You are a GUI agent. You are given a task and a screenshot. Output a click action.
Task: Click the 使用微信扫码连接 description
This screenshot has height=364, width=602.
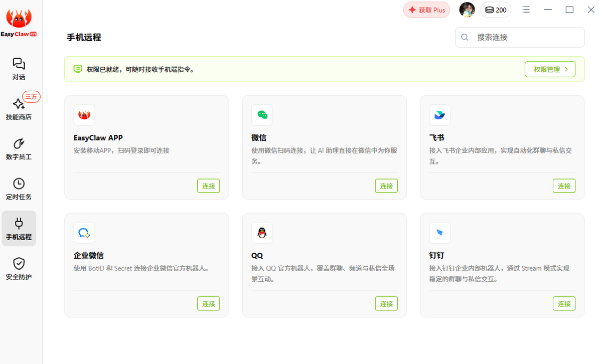tap(324, 156)
